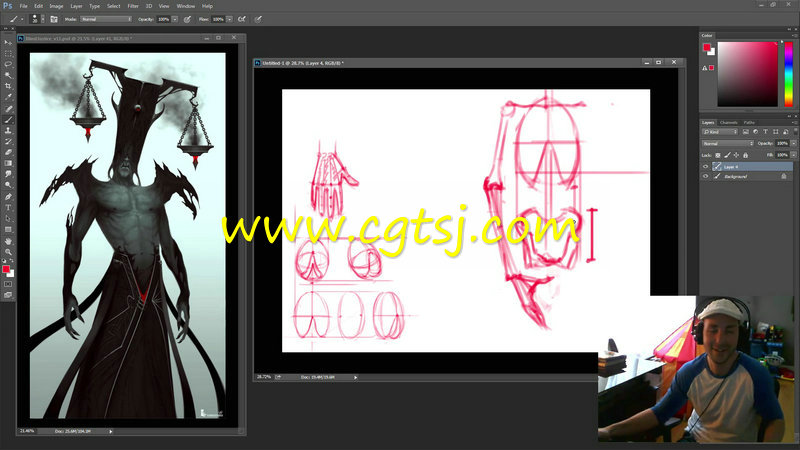Open the Image menu

coord(56,6)
